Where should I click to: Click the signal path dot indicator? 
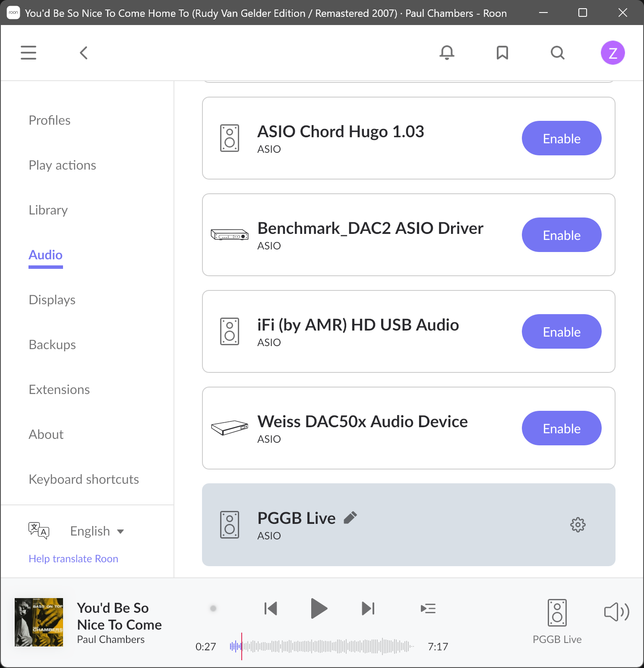click(213, 608)
